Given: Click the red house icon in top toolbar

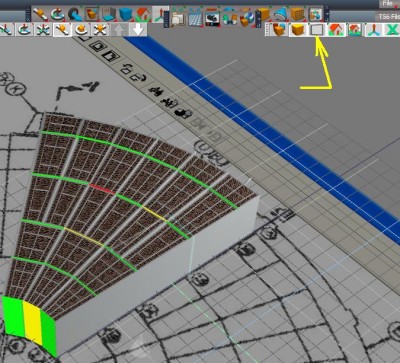Looking at the screenshot, I should (x=143, y=14).
